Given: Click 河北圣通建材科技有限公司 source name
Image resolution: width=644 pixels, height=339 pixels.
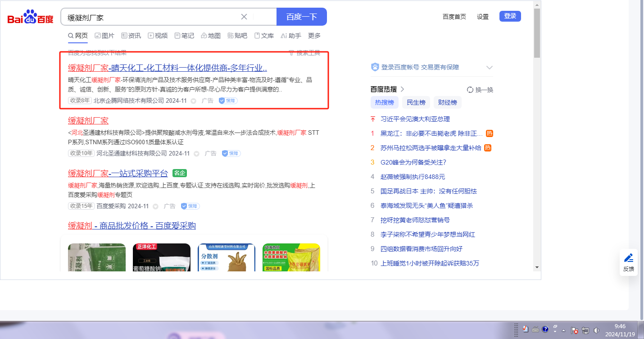Looking at the screenshot, I should (x=132, y=153).
